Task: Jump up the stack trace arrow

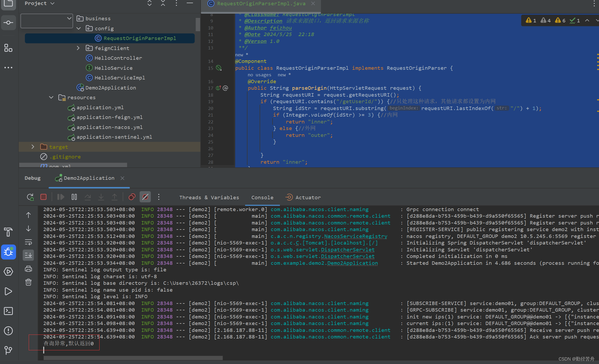Action: [x=28, y=215]
